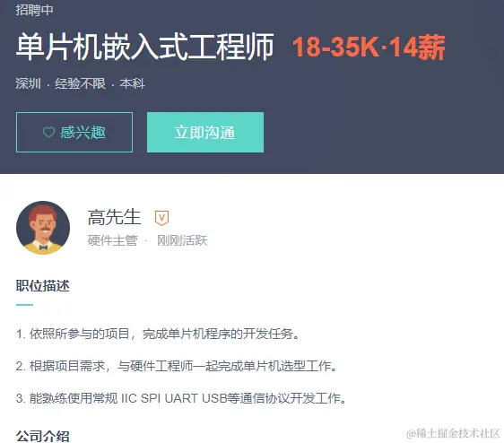Select the 公司介绍 section heading

43,436
